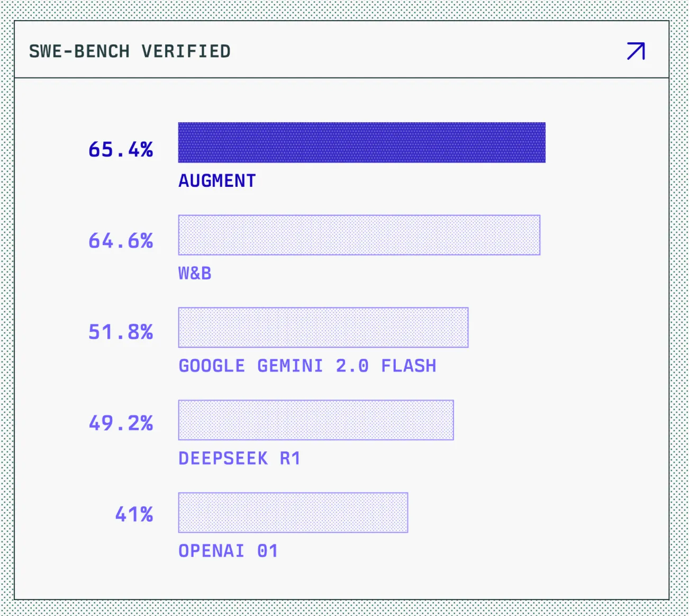Select the GOOGLE GEMINI 2.0 FLASH label
The height and width of the screenshot is (616, 689).
tap(307, 366)
